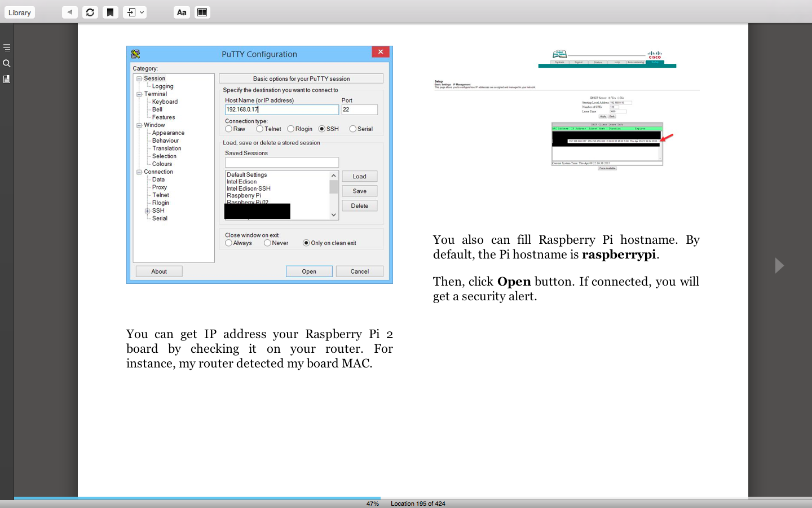Click the Delete session button
Screen dimensions: 812x508
(x=360, y=206)
